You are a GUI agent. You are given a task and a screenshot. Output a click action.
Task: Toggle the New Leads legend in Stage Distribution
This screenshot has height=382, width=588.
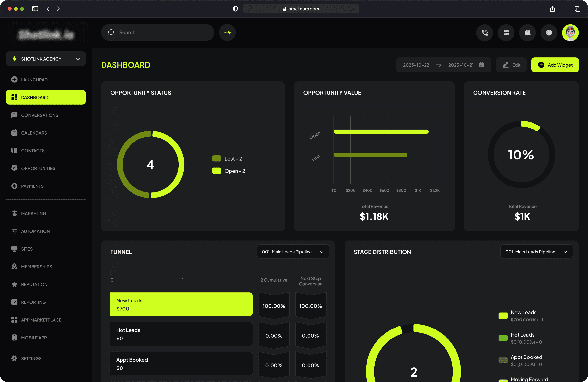coord(503,316)
